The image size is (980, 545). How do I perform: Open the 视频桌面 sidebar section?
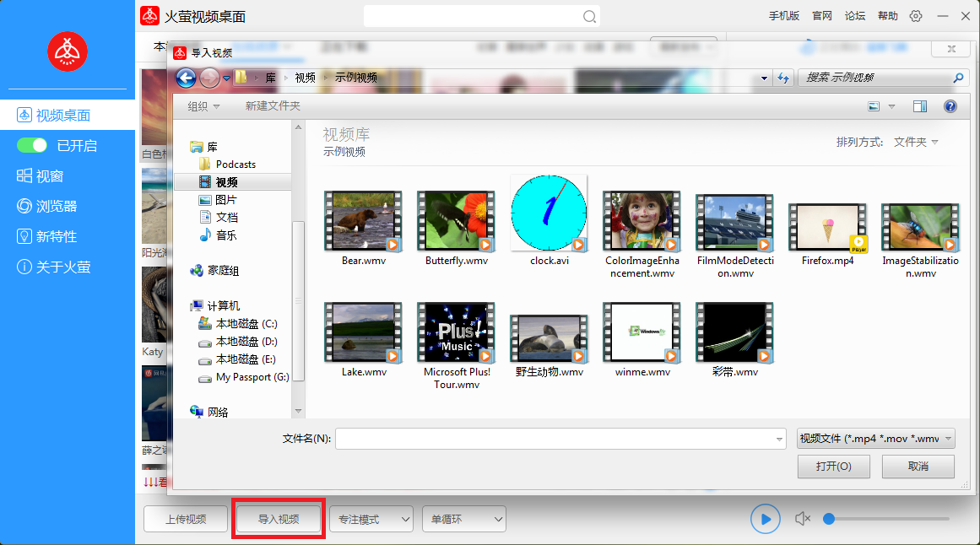coord(68,115)
